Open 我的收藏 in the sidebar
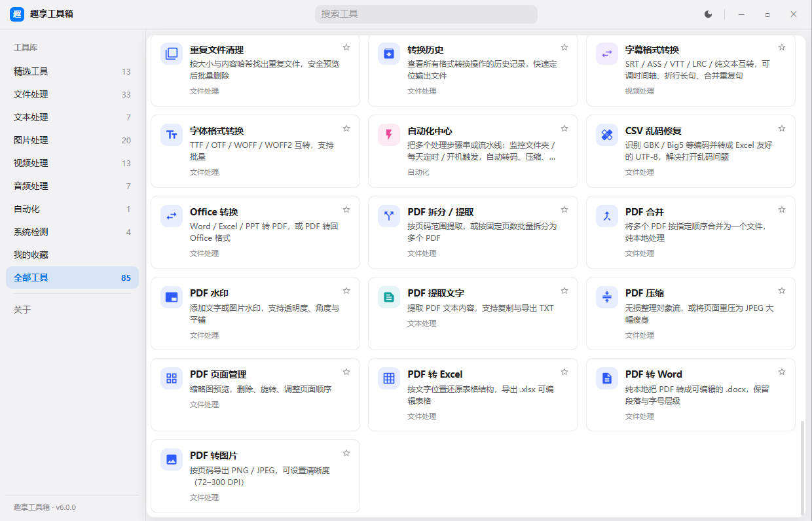 [x=72, y=255]
